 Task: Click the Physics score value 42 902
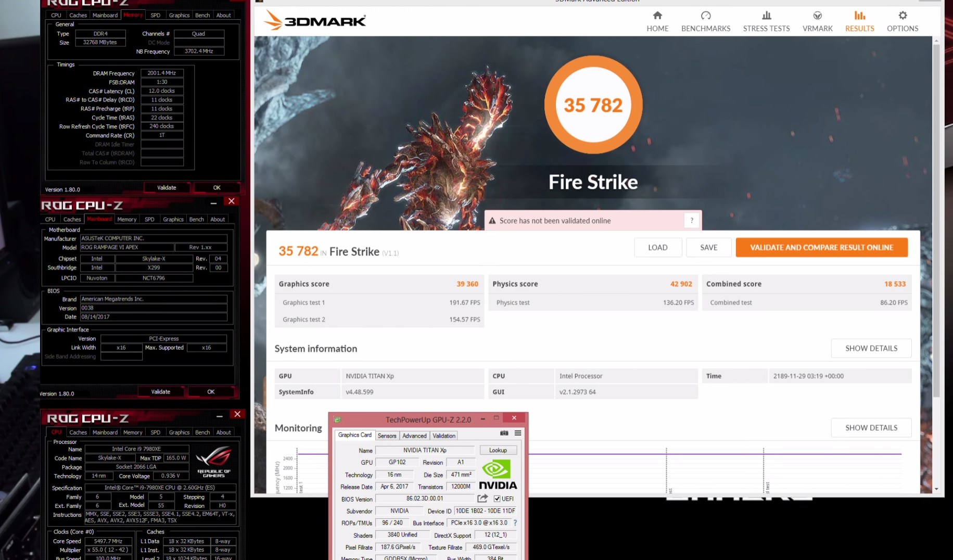681,284
